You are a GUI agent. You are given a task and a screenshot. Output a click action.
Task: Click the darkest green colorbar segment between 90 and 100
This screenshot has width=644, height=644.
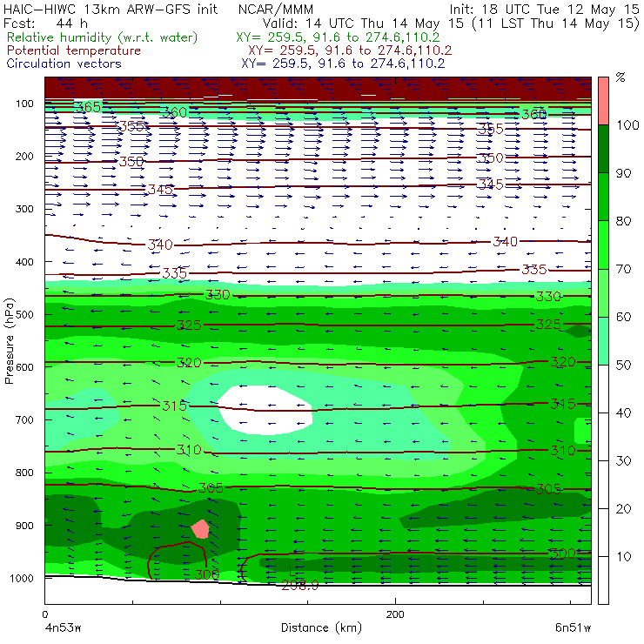(603, 149)
